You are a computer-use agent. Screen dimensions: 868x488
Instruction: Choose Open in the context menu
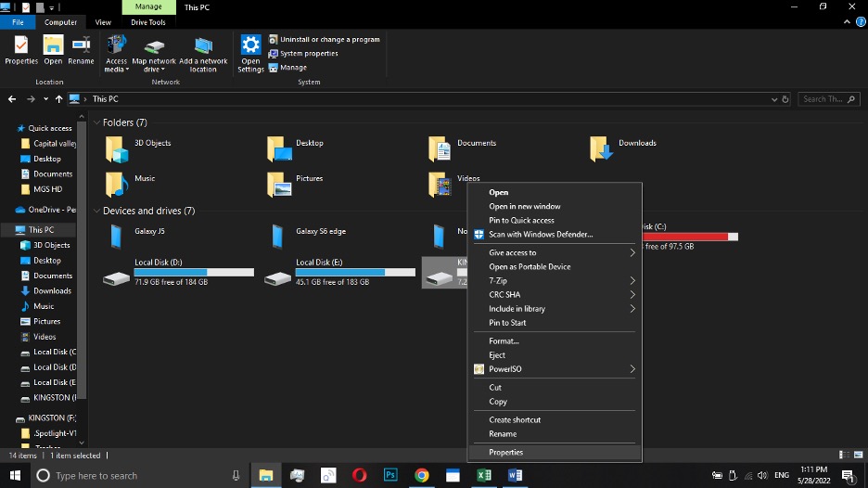(x=555, y=192)
